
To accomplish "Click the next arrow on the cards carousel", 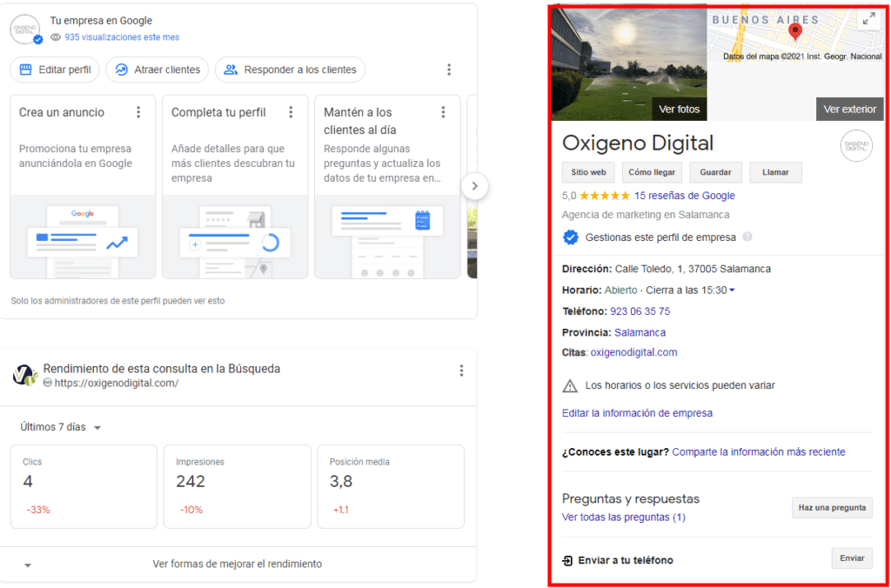I will pos(475,186).
